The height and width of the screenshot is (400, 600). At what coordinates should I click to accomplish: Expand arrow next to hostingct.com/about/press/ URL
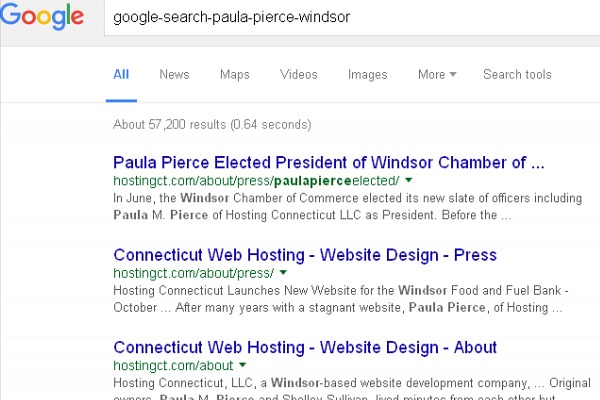click(283, 273)
